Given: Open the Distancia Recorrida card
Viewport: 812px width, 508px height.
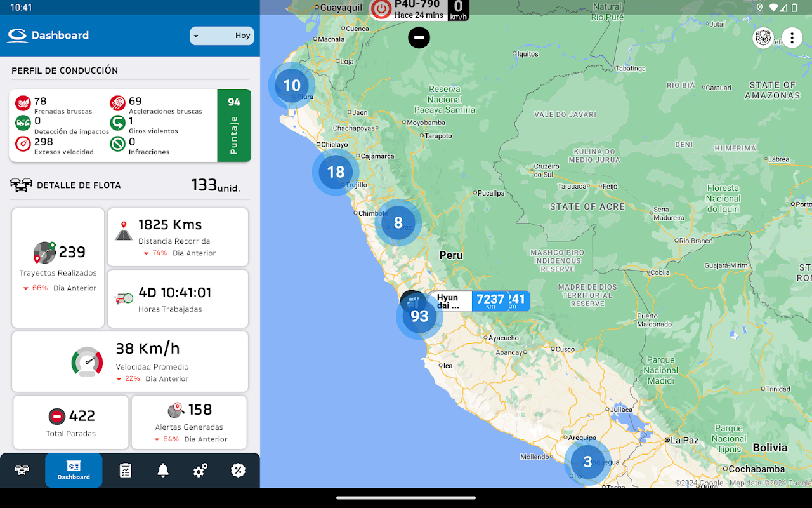Looking at the screenshot, I should (178, 237).
